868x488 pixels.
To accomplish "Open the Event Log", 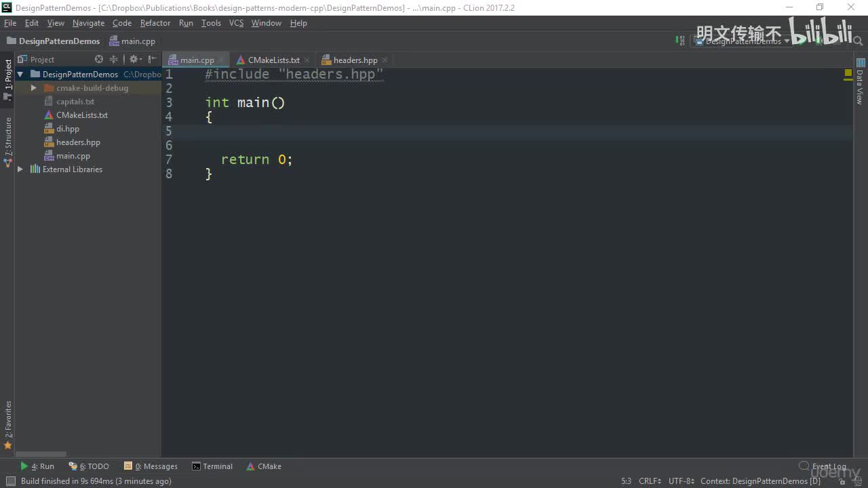I will click(823, 466).
